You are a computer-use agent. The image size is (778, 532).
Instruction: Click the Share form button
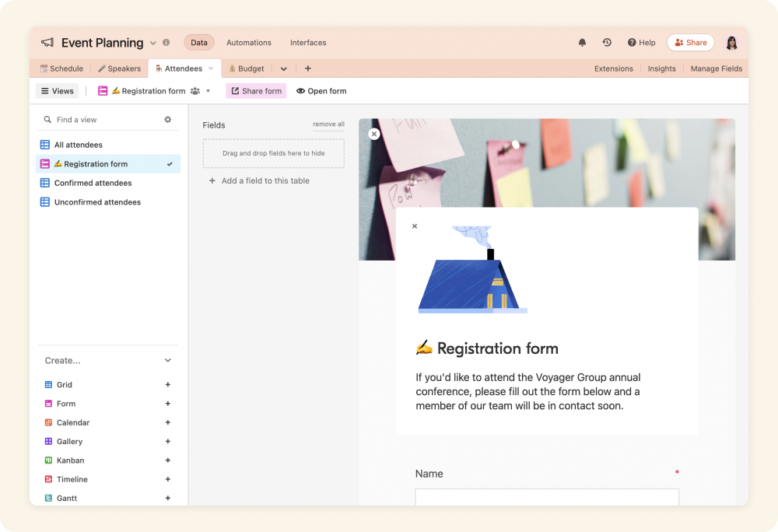(x=255, y=91)
